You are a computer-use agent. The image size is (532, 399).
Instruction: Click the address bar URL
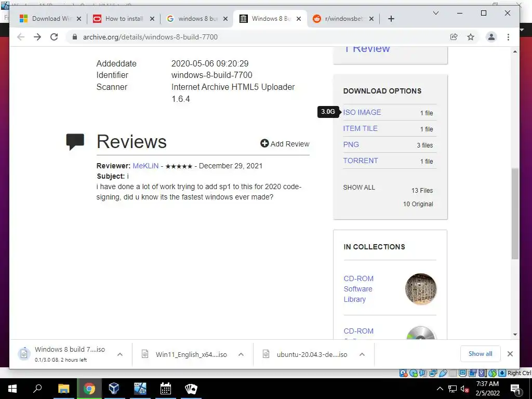[x=150, y=37]
